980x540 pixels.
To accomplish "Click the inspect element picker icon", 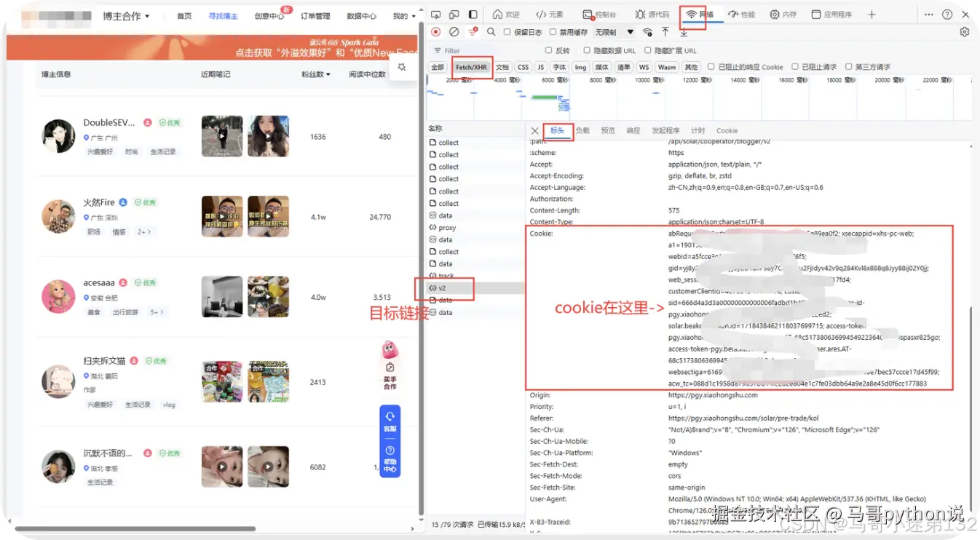I will pyautogui.click(x=435, y=15).
